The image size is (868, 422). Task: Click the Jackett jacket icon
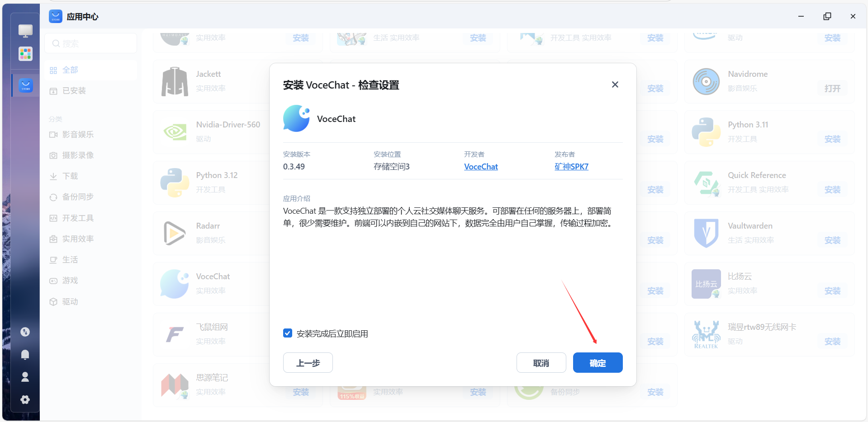point(175,82)
